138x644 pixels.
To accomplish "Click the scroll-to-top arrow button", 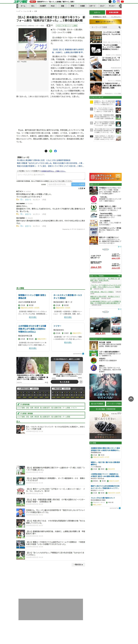I will [131, 399].
